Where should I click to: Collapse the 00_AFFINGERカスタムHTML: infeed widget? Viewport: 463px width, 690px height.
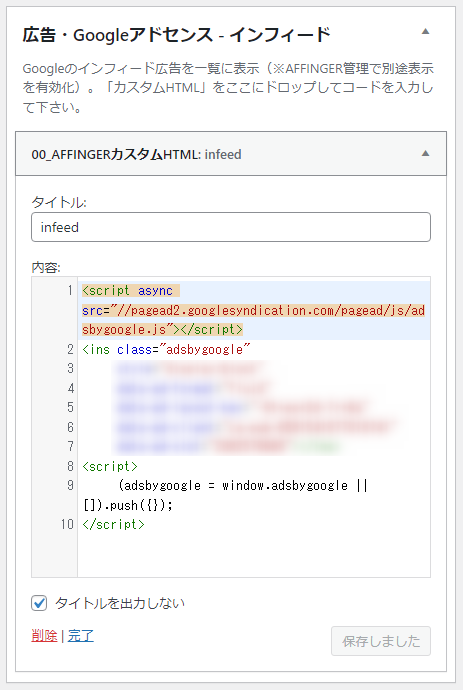425,154
